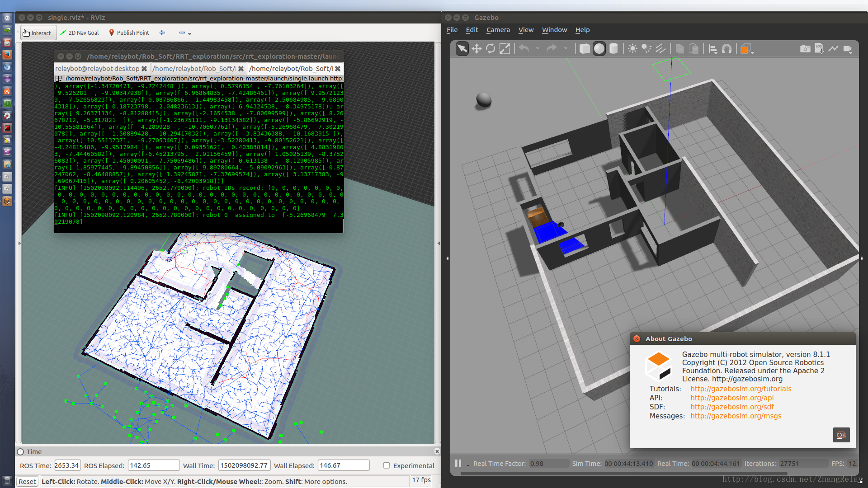This screenshot has width=868, height=488.
Task: Click the copy icon in Gazebo toolbar
Action: coord(679,49)
